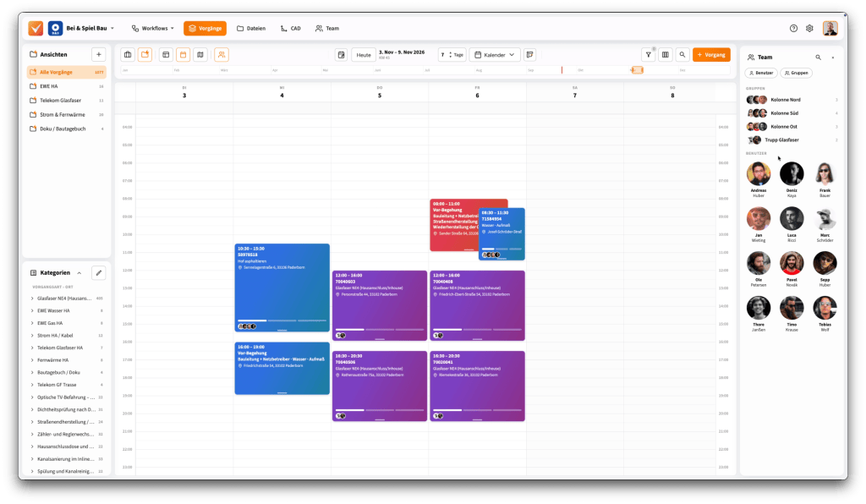Add a new view with the plus button

(99, 54)
